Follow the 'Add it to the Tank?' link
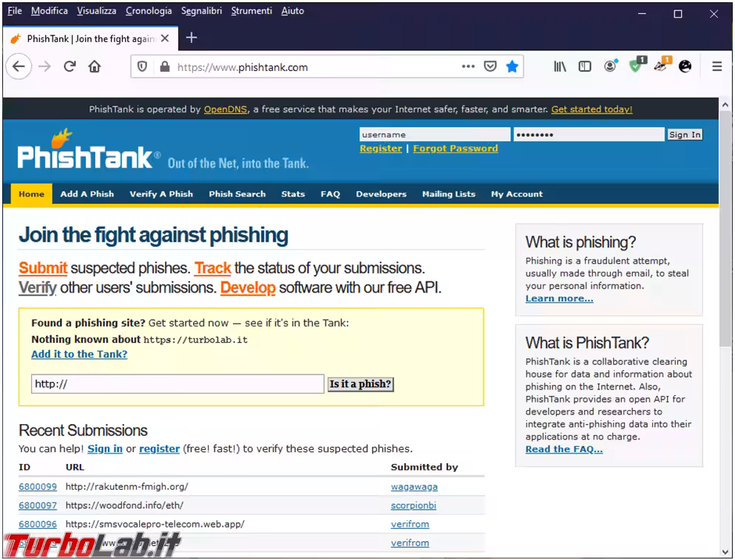Image resolution: width=735 pixels, height=560 pixels. point(79,354)
